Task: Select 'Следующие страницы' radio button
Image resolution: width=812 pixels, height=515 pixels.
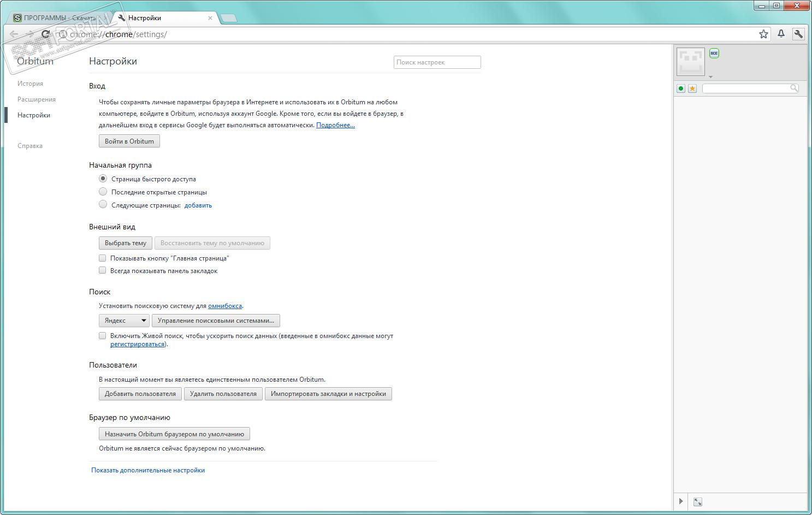Action: click(x=103, y=205)
